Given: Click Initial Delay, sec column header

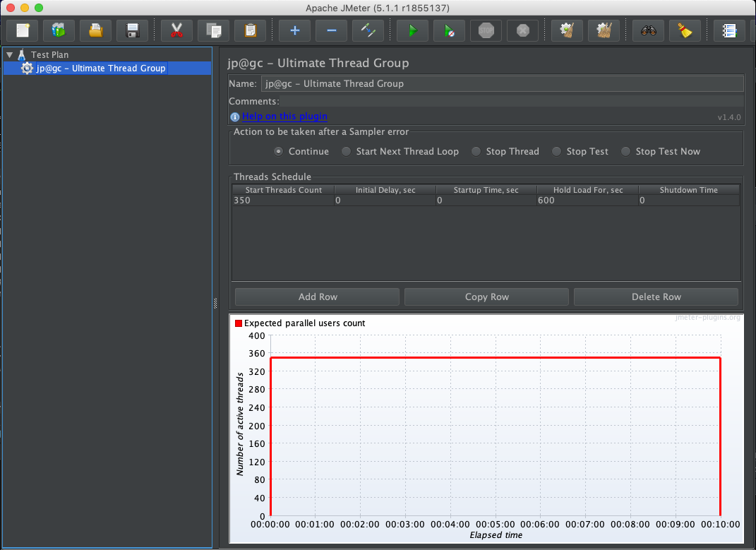Looking at the screenshot, I should [x=385, y=190].
